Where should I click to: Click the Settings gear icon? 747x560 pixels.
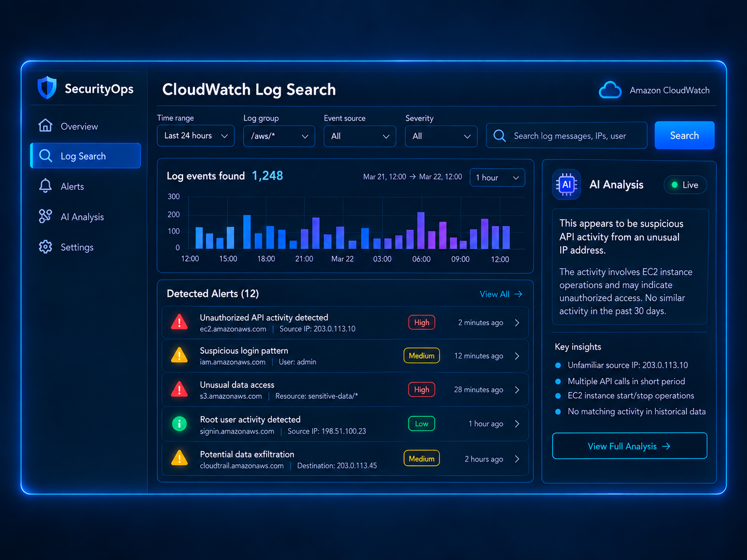pyautogui.click(x=45, y=246)
